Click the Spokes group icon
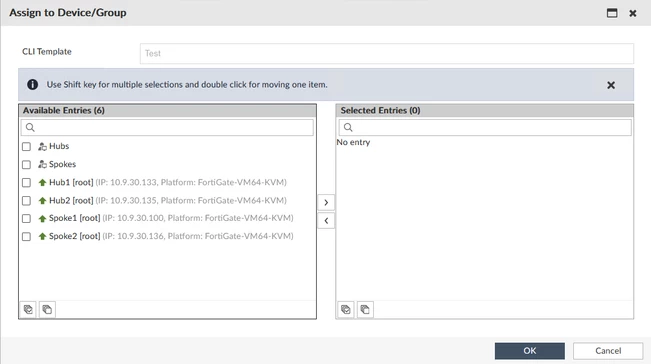The height and width of the screenshot is (364, 651). pos(42,164)
